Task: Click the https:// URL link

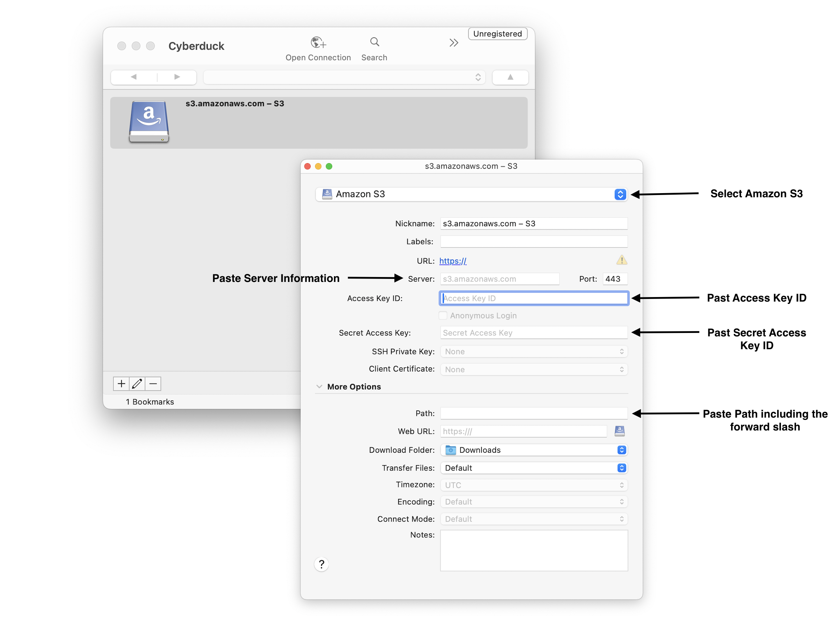Action: tap(453, 261)
